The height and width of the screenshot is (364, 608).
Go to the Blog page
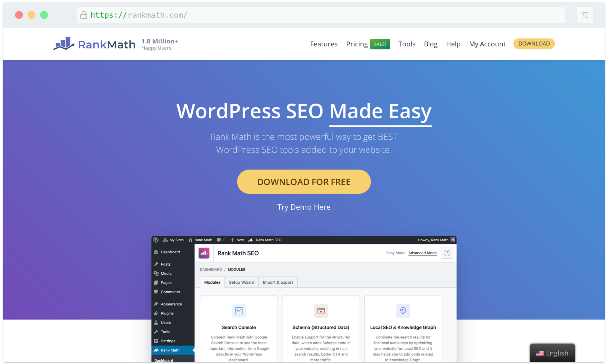click(x=430, y=44)
